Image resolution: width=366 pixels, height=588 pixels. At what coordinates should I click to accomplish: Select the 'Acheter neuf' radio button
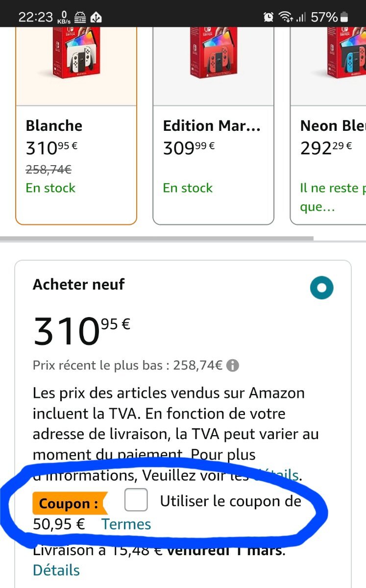click(321, 288)
